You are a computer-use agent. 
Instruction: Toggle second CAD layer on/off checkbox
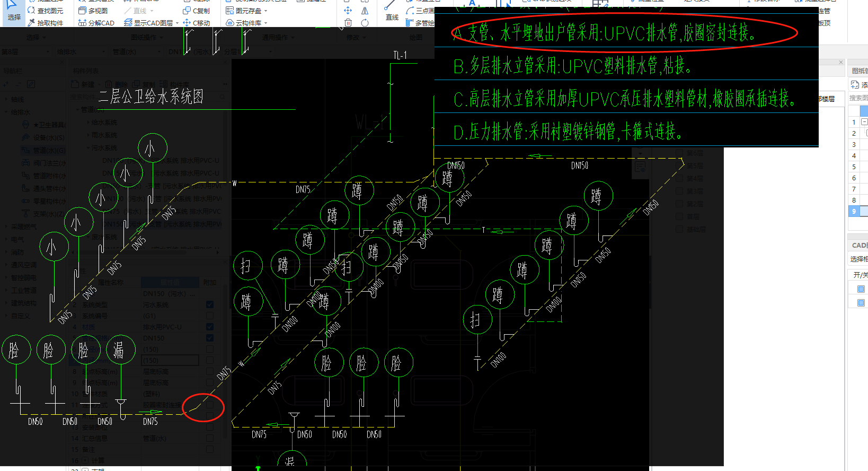[861, 302]
